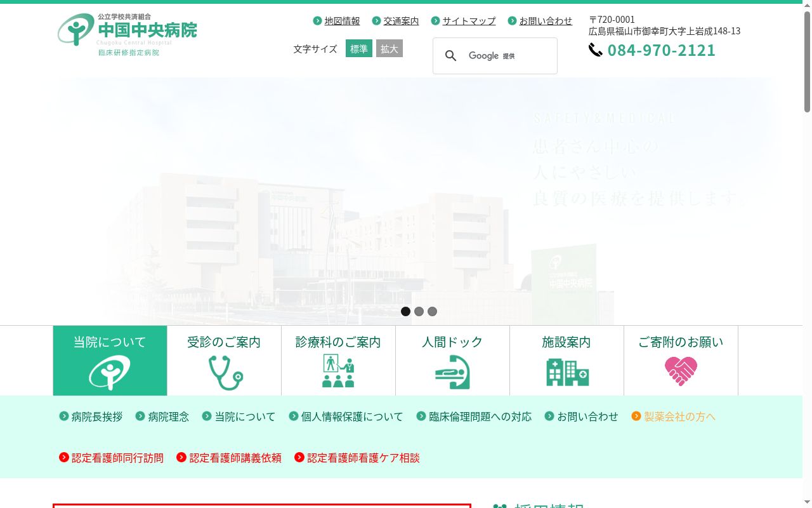Image resolution: width=812 pixels, height=508 pixels.
Task: Click the doctors icon under 診療科のご案内
Action: tap(338, 371)
